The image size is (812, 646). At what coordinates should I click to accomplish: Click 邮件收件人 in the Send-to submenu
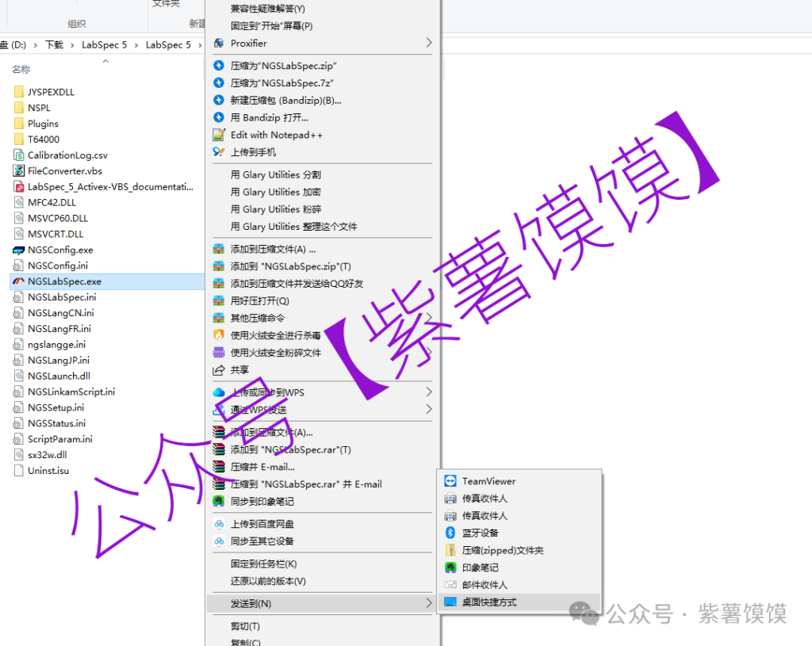485,585
